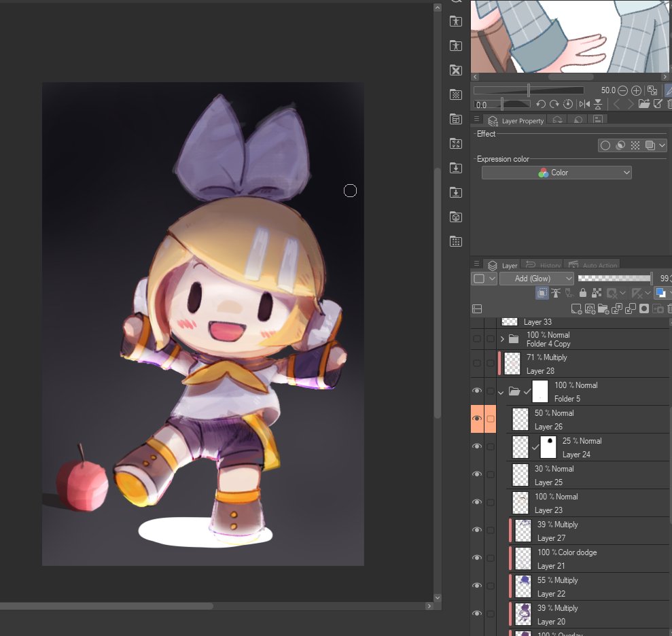Open the 3D cube material folder icon

(456, 217)
